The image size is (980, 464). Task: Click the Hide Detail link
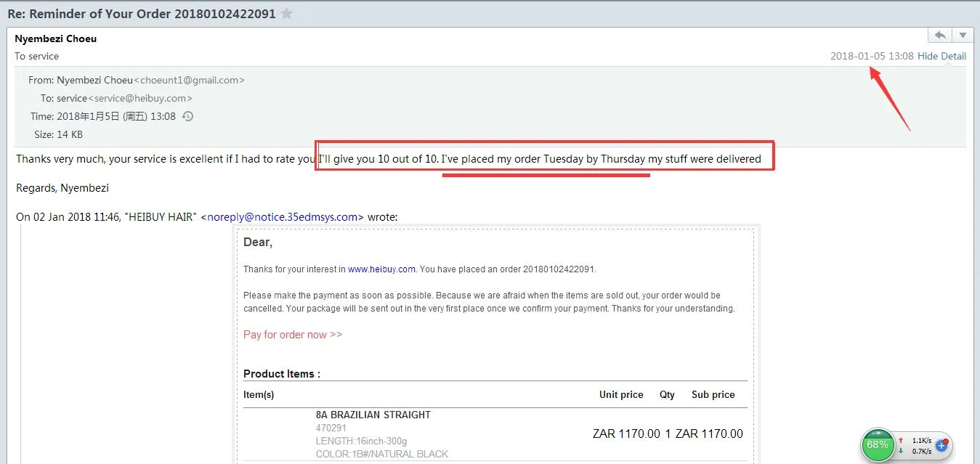coord(941,56)
